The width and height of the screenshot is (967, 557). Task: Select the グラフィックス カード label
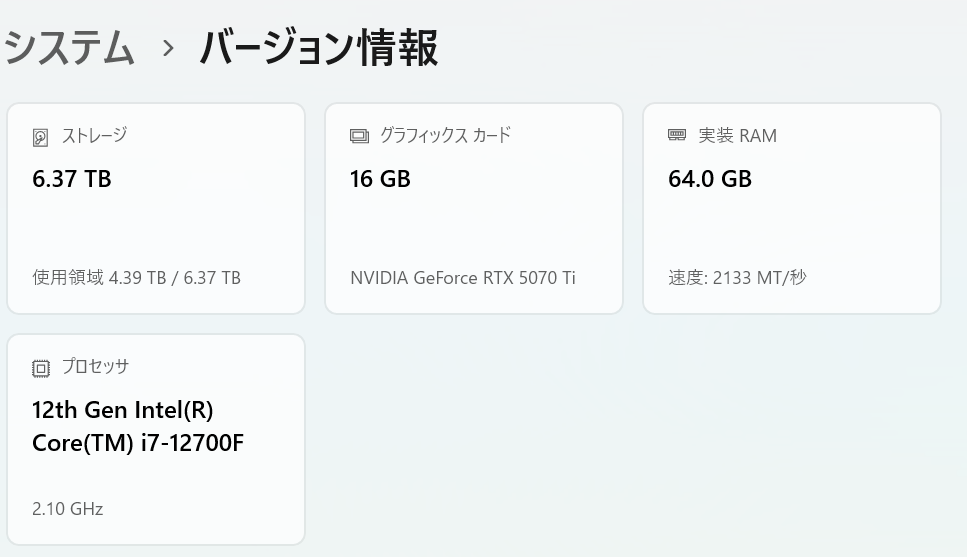[445, 135]
